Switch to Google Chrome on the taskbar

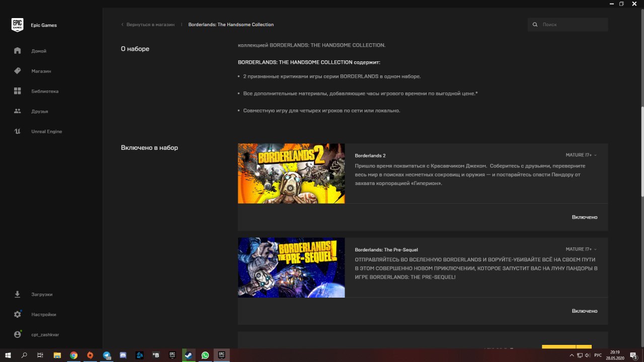(73, 355)
